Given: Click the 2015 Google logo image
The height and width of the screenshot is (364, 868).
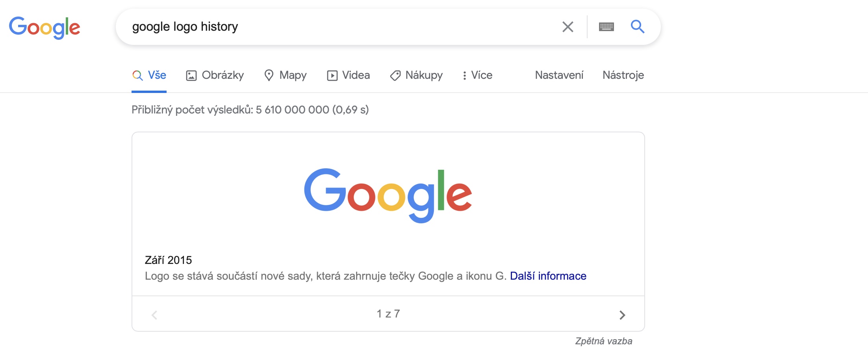Looking at the screenshot, I should coord(388,195).
